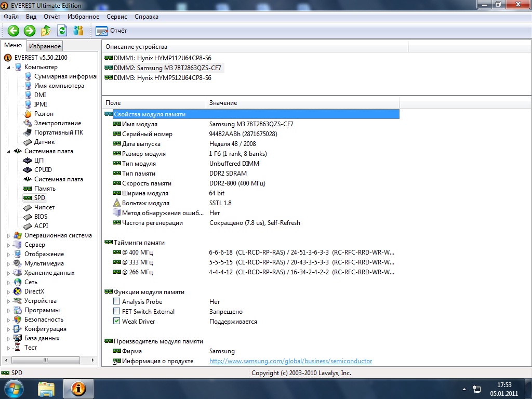Expand the Мультимедиа tree node
The height and width of the screenshot is (399, 532).
pos(9,263)
